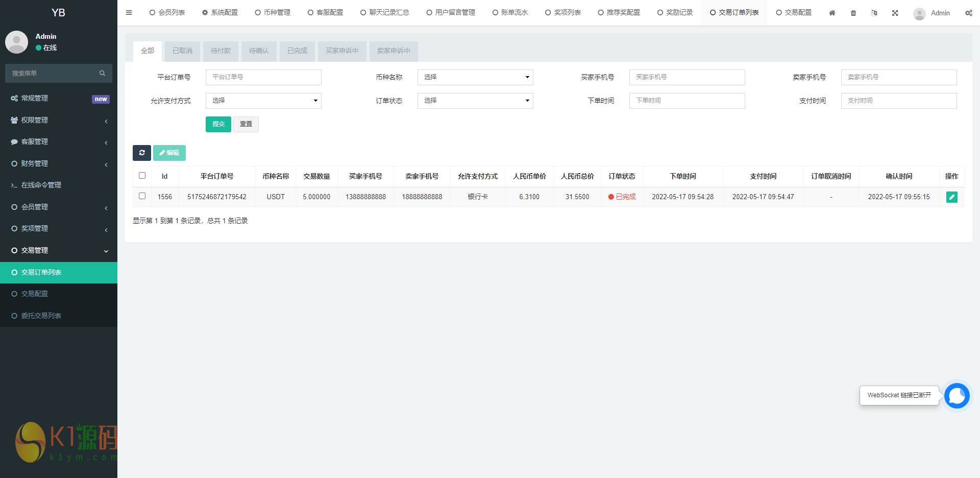Click the language switch icon
The height and width of the screenshot is (478, 980).
point(874,13)
